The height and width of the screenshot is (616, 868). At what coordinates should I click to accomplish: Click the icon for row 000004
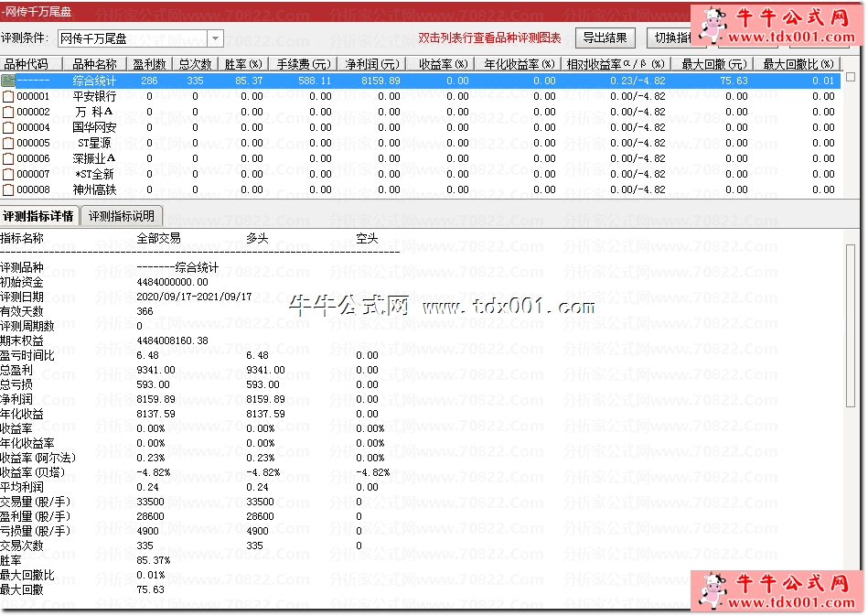pyautogui.click(x=7, y=127)
